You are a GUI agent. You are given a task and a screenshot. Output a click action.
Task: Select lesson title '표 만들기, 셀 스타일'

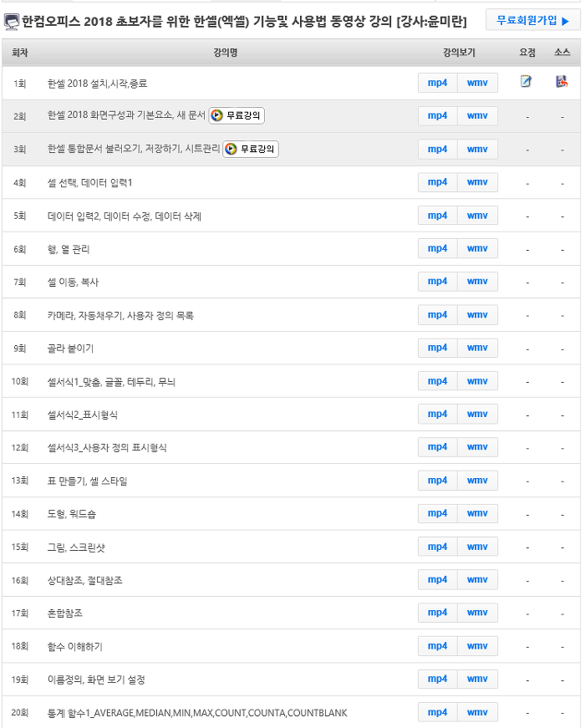pyautogui.click(x=87, y=481)
